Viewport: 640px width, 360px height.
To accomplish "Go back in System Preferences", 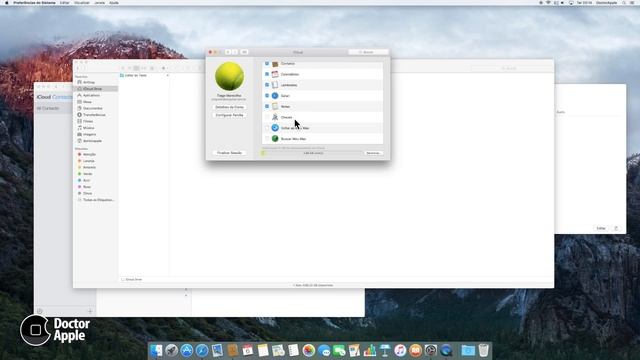I will point(228,52).
